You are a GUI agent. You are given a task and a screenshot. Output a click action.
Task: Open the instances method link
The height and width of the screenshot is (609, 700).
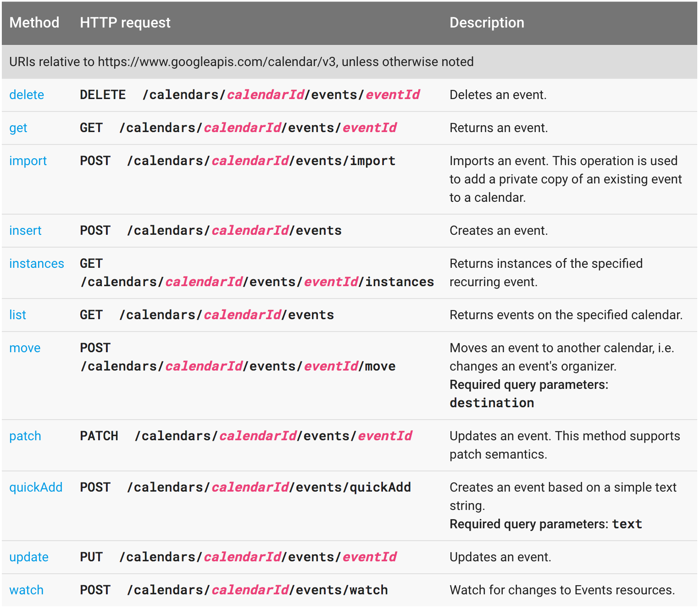(x=37, y=264)
